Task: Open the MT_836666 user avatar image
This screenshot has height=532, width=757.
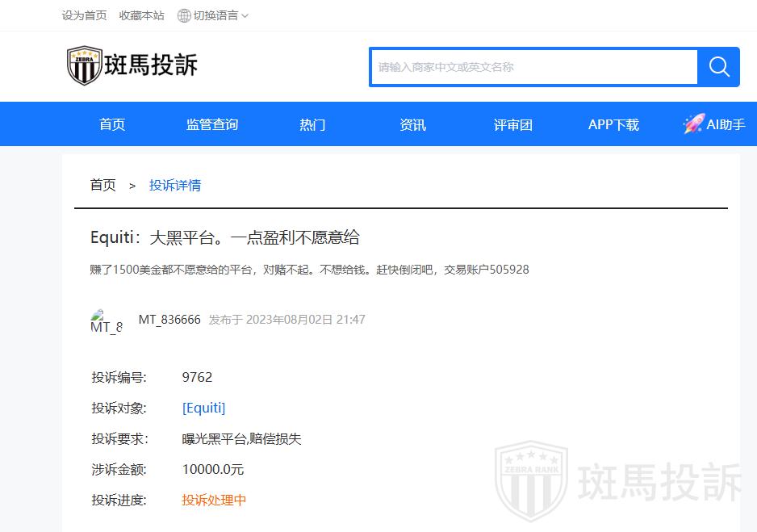Action: tap(106, 321)
